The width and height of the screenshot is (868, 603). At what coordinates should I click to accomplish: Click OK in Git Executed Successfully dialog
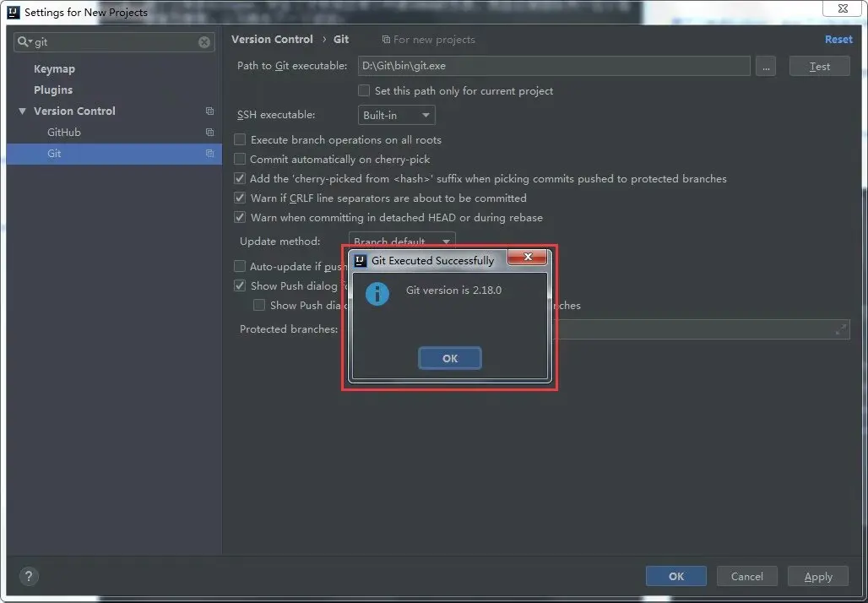tap(450, 358)
